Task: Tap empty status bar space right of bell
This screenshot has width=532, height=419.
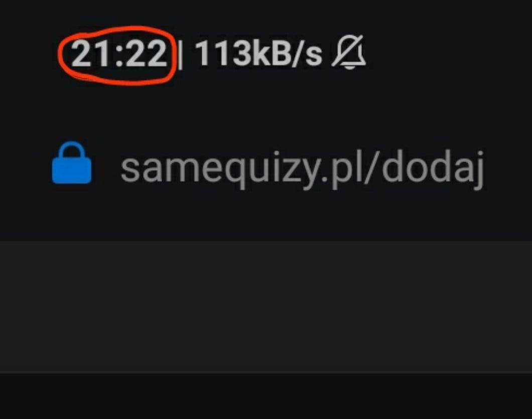Action: [x=448, y=53]
